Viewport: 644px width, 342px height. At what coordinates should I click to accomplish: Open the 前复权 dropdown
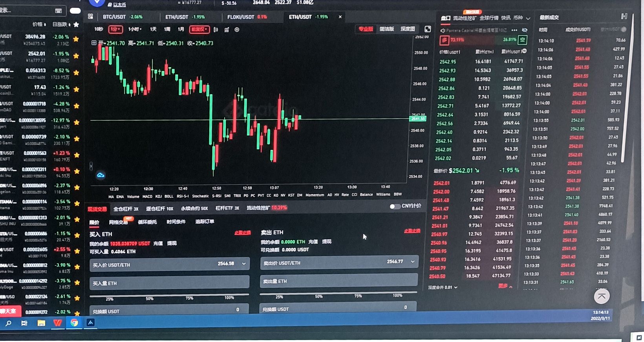[x=199, y=29]
